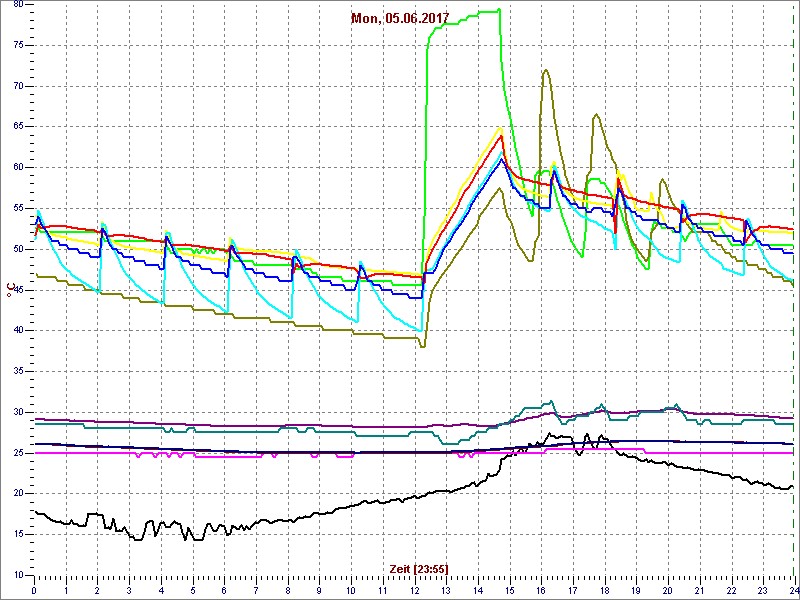Click the 70 value on temperature axis
This screenshot has height=600, width=800.
point(17,86)
